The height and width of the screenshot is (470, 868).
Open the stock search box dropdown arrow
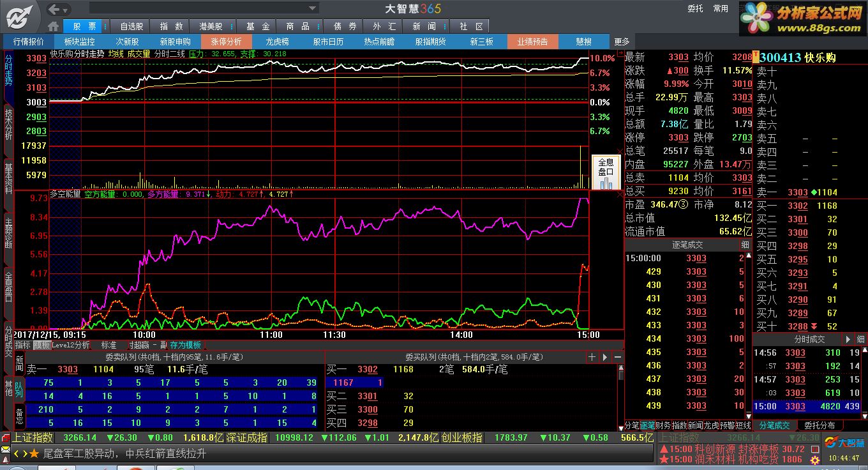point(313,8)
